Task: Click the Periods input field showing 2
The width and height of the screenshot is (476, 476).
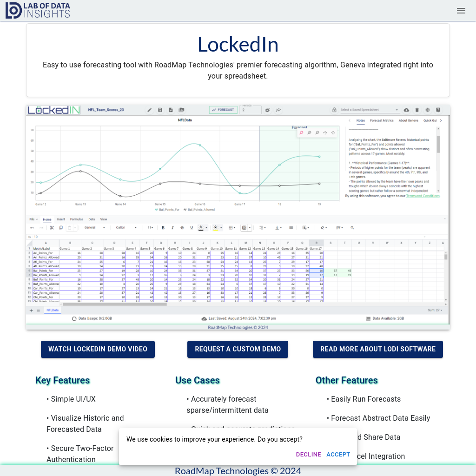Action: click(x=250, y=110)
